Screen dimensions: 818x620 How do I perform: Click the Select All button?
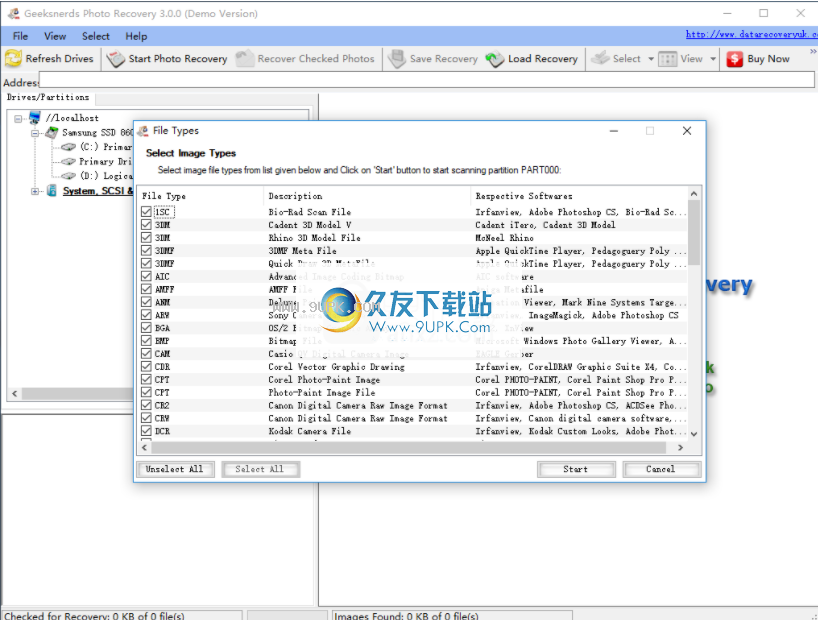pyautogui.click(x=259, y=469)
